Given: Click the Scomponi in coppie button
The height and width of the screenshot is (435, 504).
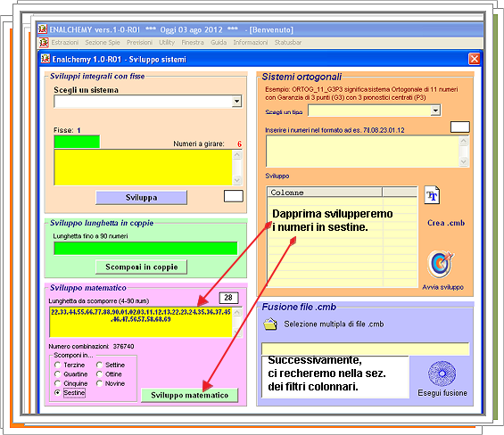Looking at the screenshot, I should point(142,267).
